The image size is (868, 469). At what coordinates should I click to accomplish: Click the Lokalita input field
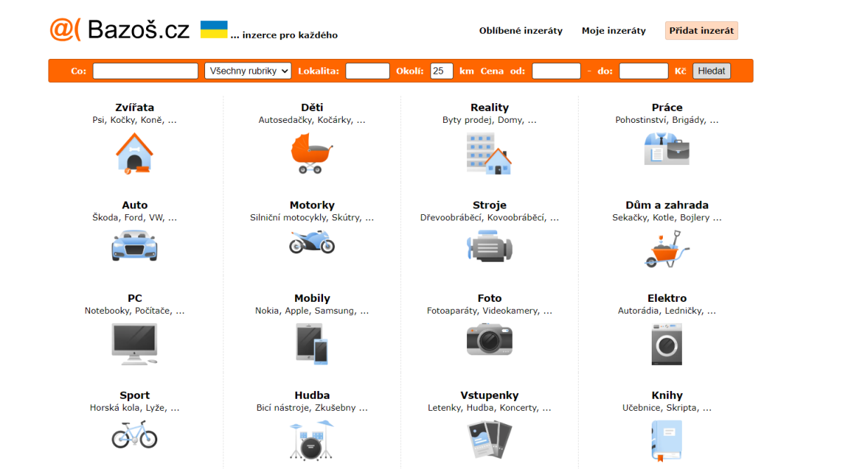pos(367,71)
